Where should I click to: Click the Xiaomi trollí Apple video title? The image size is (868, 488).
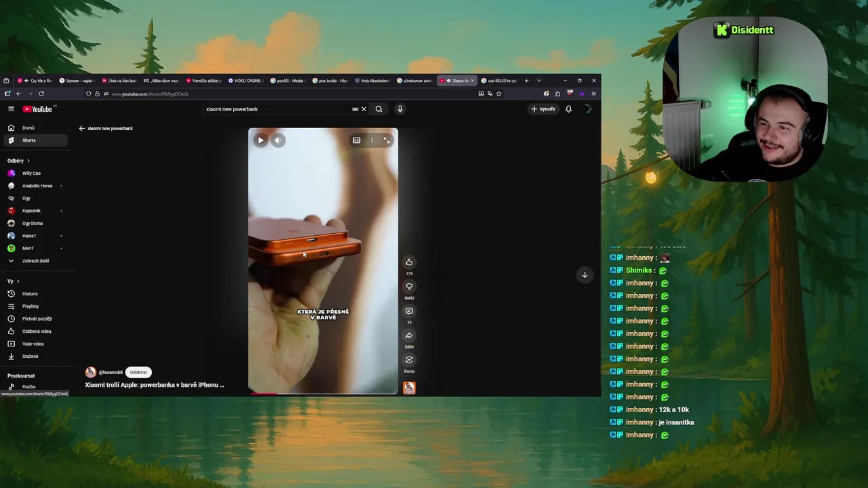[155, 385]
